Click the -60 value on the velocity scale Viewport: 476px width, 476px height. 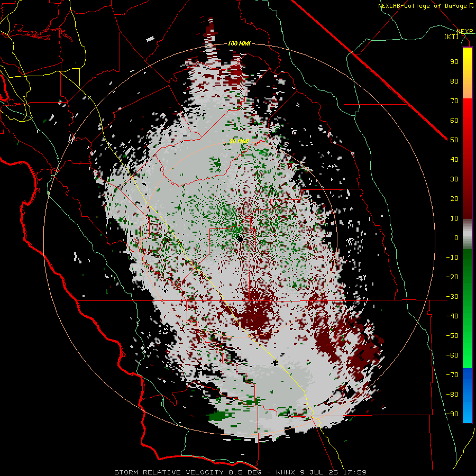(x=452, y=355)
